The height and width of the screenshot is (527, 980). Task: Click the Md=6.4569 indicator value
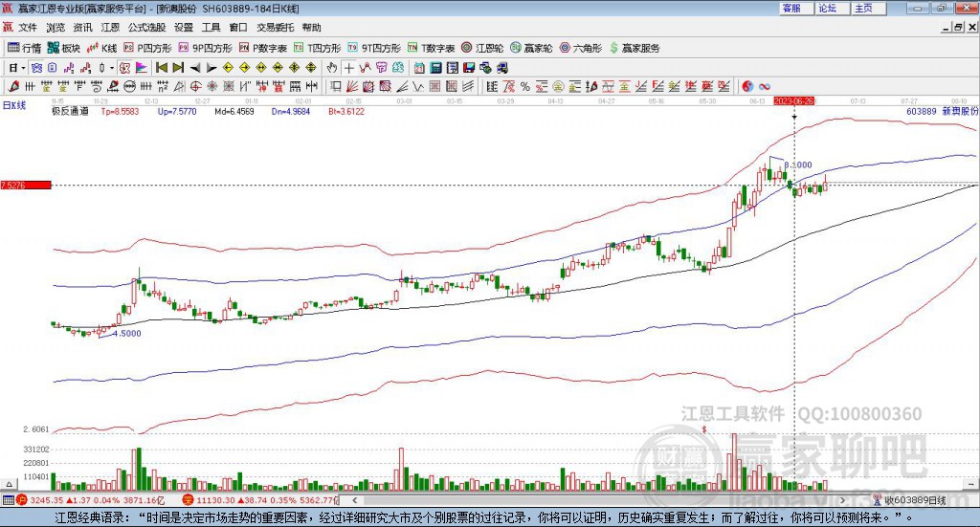click(234, 112)
